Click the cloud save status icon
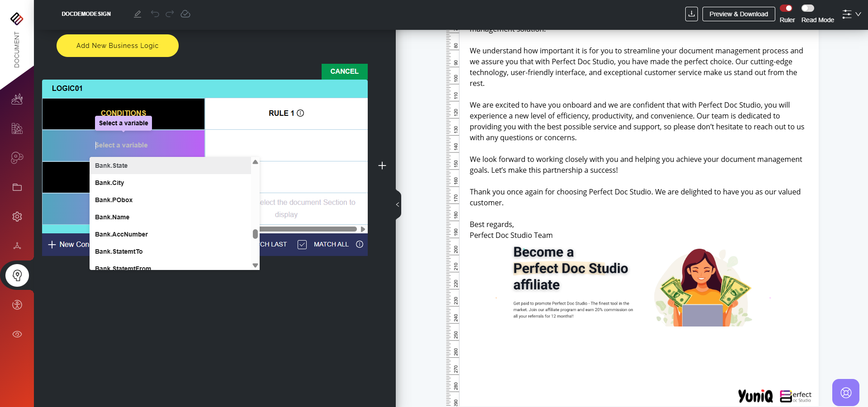 [x=185, y=14]
